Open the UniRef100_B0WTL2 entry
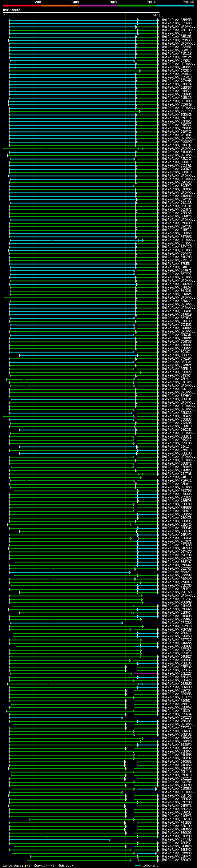Viewport: 197px width, 868px height. (176, 389)
